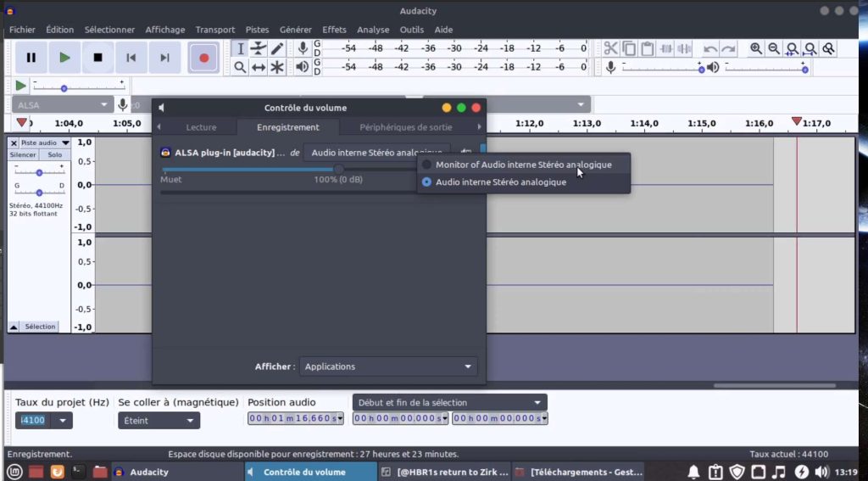Screen dimensions: 868x481
Task: Skip to start of track
Action: pos(131,58)
